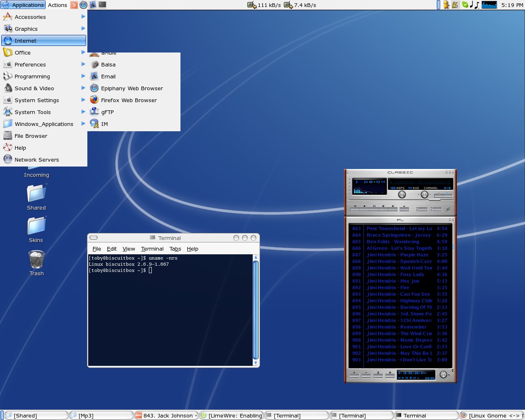Click eject button in Classic player

[x=404, y=208]
